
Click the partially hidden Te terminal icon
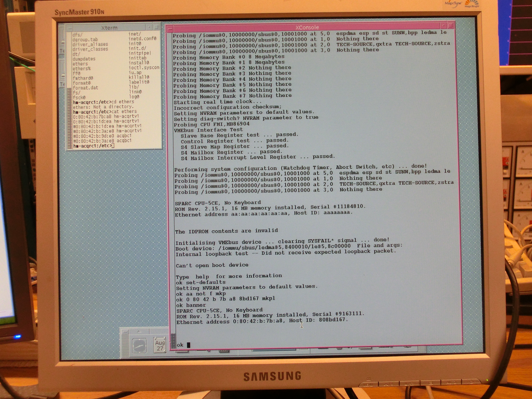coord(62,51)
